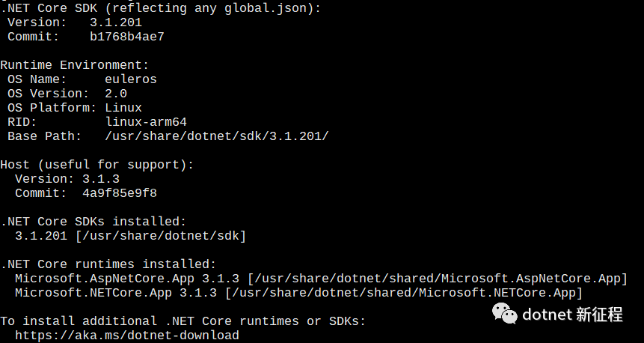
Task: Click the dotnet-download URL
Action: click(x=126, y=336)
